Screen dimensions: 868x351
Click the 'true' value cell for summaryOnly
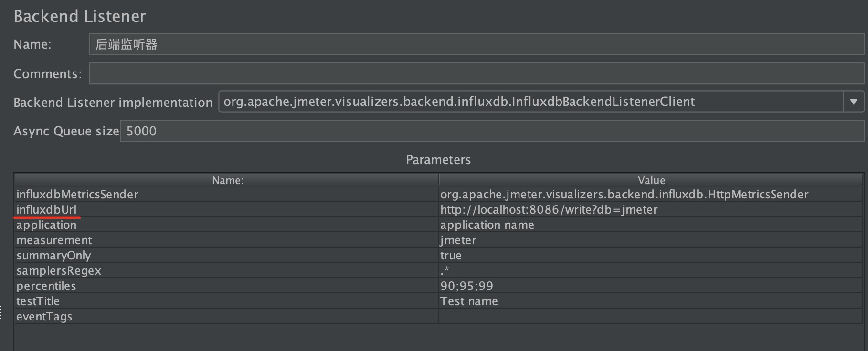(x=651, y=255)
